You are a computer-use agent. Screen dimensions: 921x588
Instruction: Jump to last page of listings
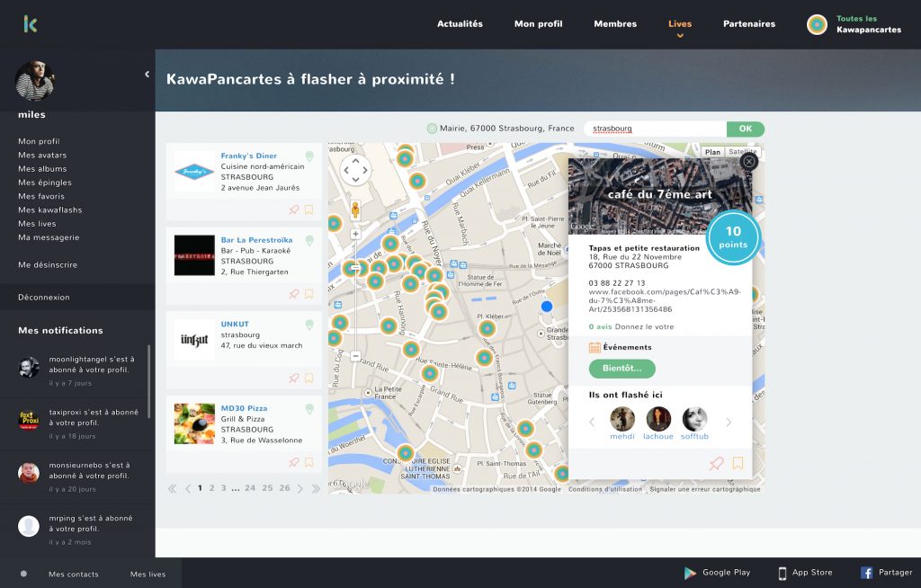pos(316,488)
